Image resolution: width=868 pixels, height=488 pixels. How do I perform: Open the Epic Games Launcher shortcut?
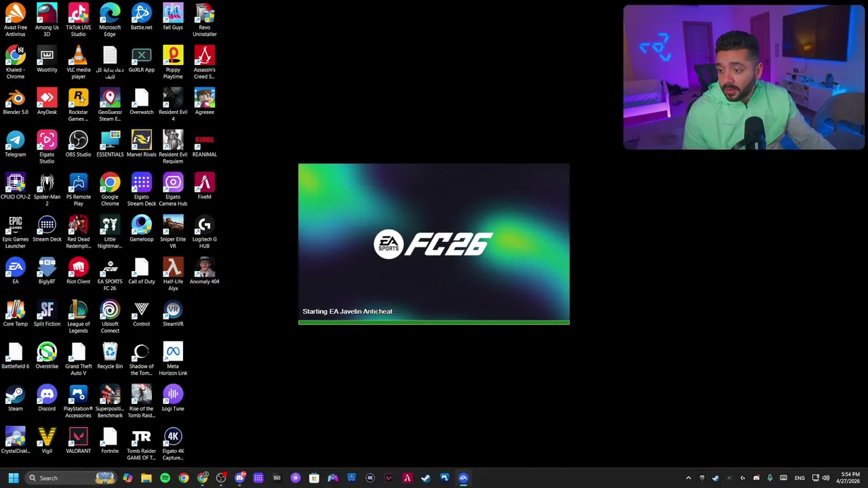tap(15, 232)
